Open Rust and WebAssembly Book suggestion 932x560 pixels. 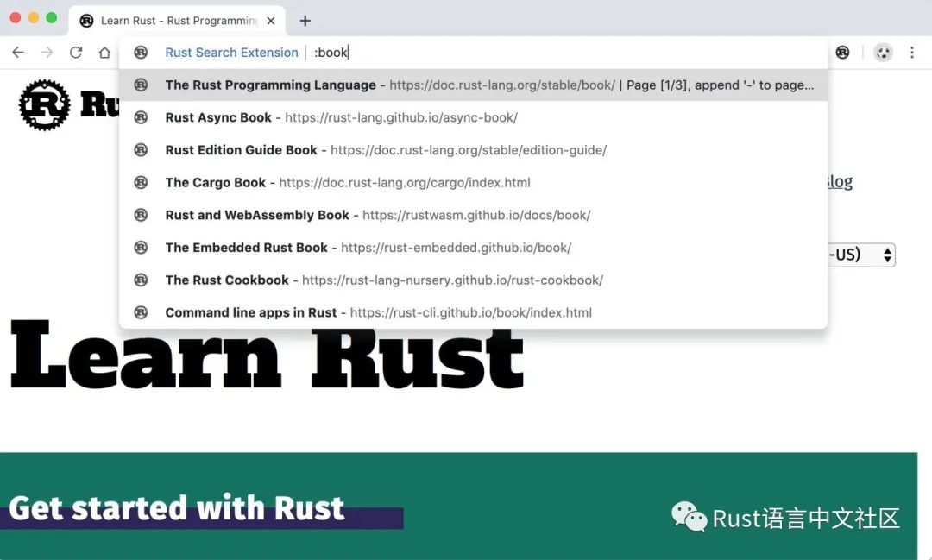click(x=474, y=215)
